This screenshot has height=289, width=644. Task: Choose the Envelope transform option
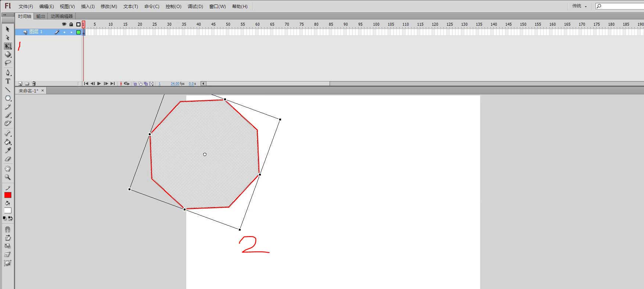pyautogui.click(x=8, y=263)
